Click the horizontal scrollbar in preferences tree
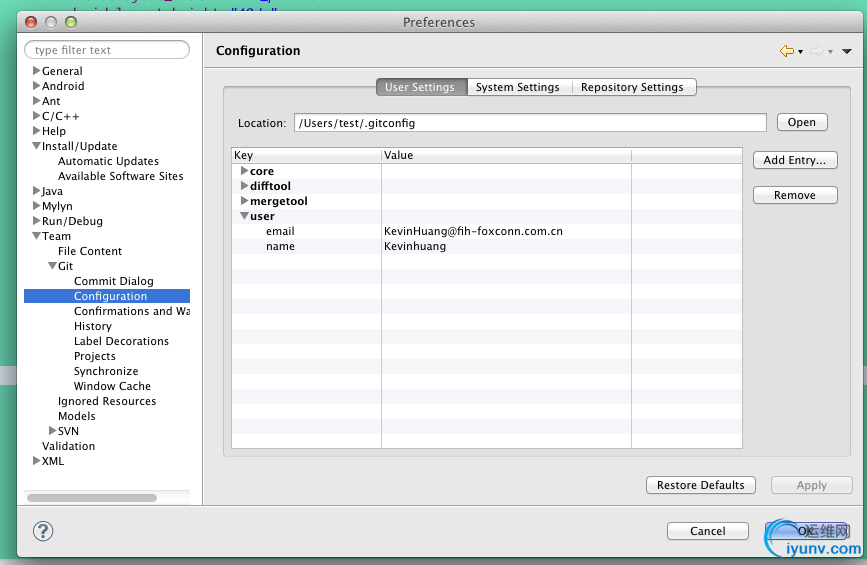 (92, 498)
